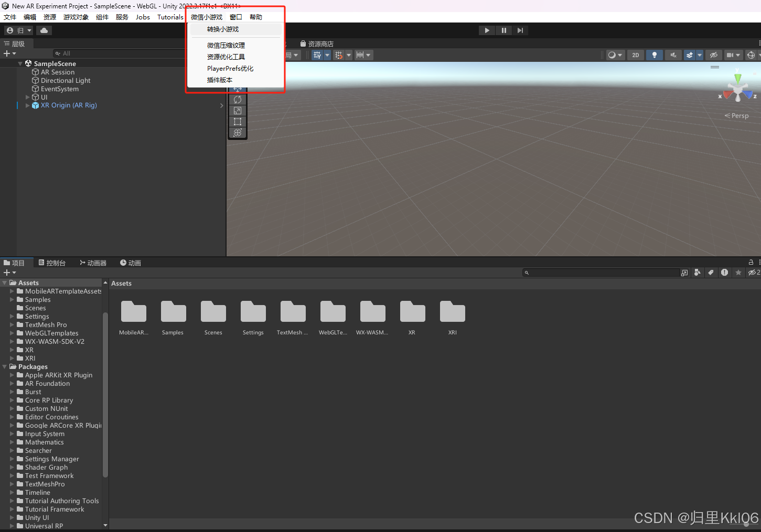Toggle hidden objects visibility in scene

click(x=714, y=55)
